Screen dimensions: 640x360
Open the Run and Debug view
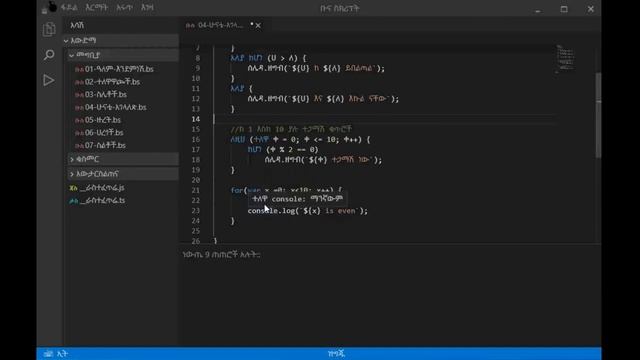pos(49,80)
